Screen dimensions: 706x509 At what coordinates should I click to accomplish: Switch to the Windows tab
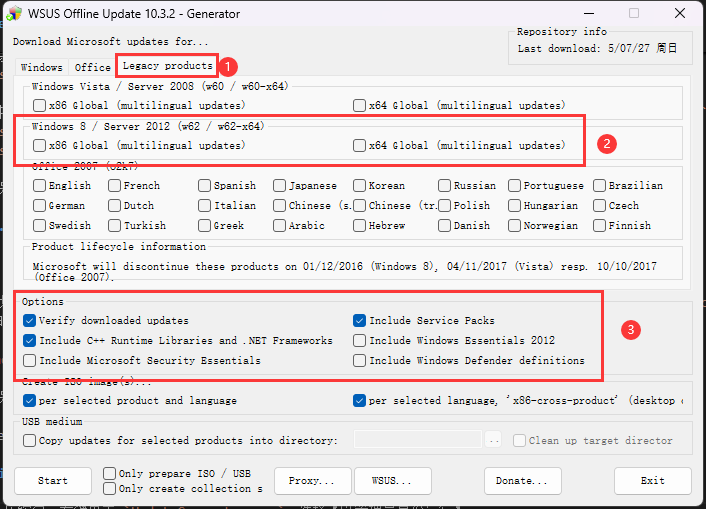click(x=41, y=67)
